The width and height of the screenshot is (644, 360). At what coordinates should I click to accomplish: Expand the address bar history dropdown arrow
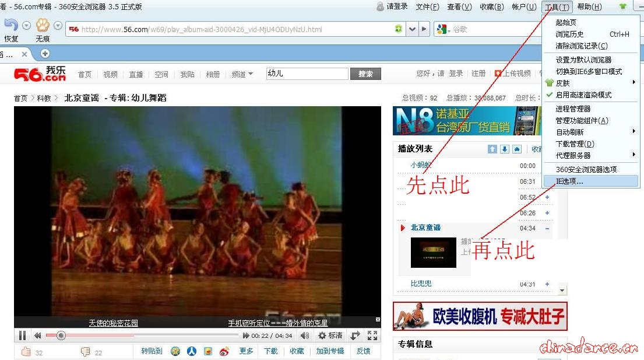pos(413,29)
